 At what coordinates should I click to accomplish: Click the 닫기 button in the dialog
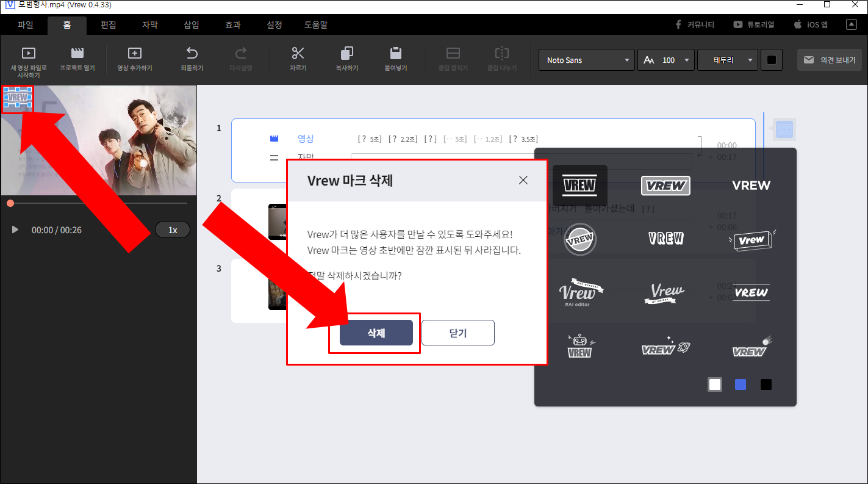click(x=458, y=333)
